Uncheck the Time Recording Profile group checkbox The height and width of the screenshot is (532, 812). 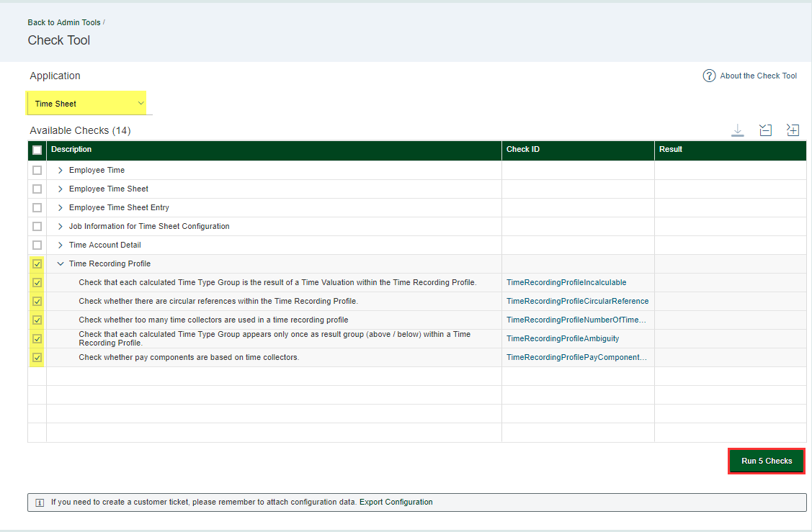click(37, 264)
